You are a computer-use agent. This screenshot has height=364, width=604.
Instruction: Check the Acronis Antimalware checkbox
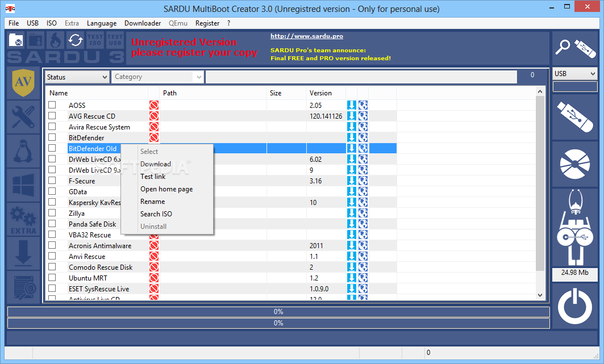pos(52,245)
